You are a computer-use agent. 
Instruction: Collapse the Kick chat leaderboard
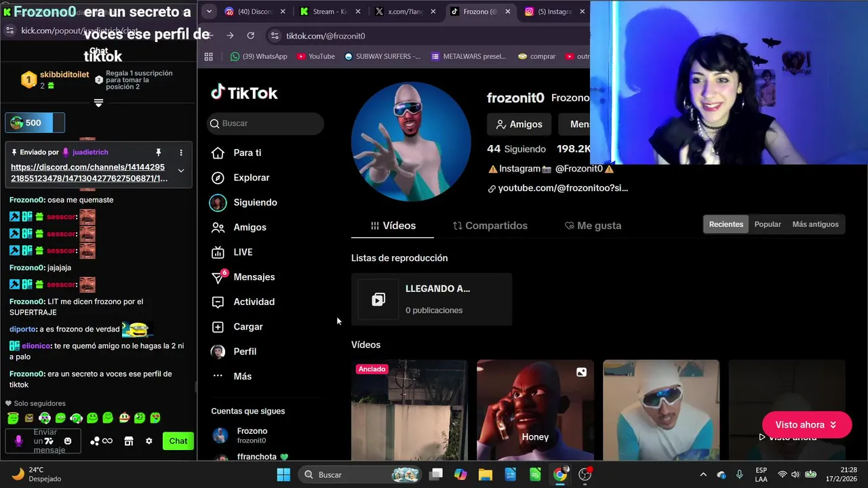coord(98,103)
